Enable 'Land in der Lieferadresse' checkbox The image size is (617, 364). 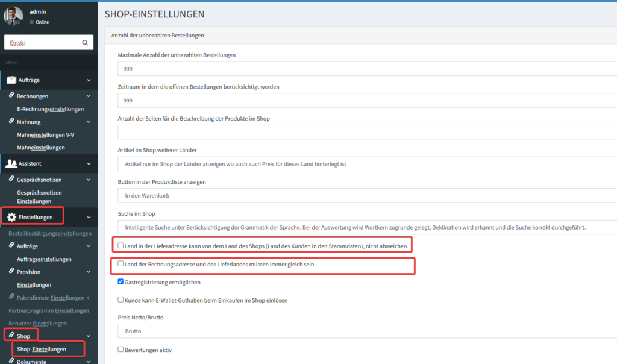pyautogui.click(x=121, y=246)
